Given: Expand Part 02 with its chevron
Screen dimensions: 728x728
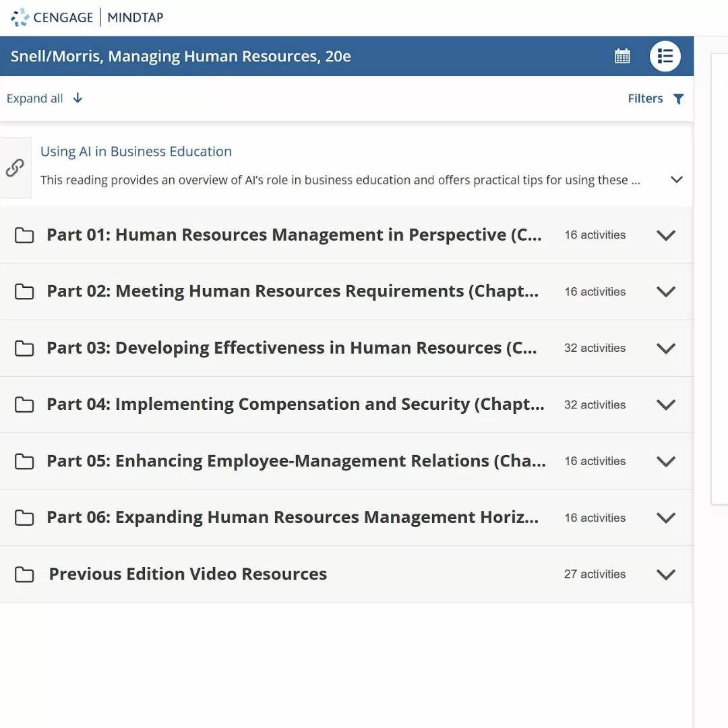Looking at the screenshot, I should pos(666,292).
